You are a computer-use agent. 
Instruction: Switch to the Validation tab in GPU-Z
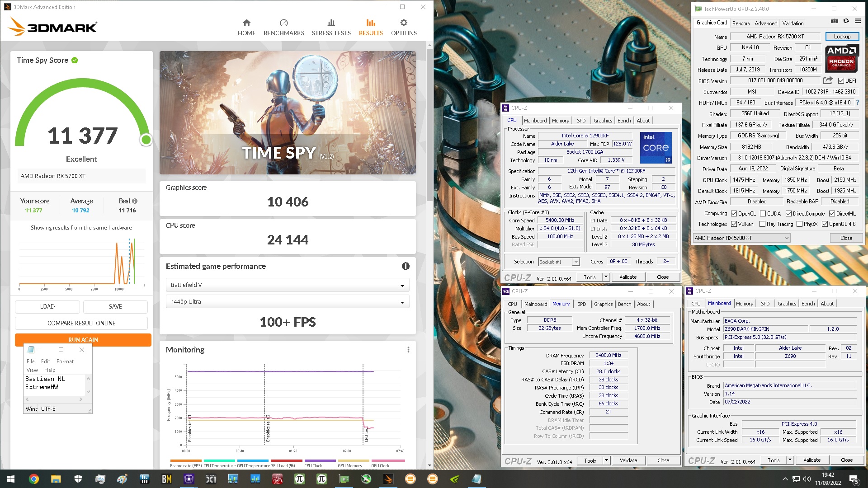[793, 23]
